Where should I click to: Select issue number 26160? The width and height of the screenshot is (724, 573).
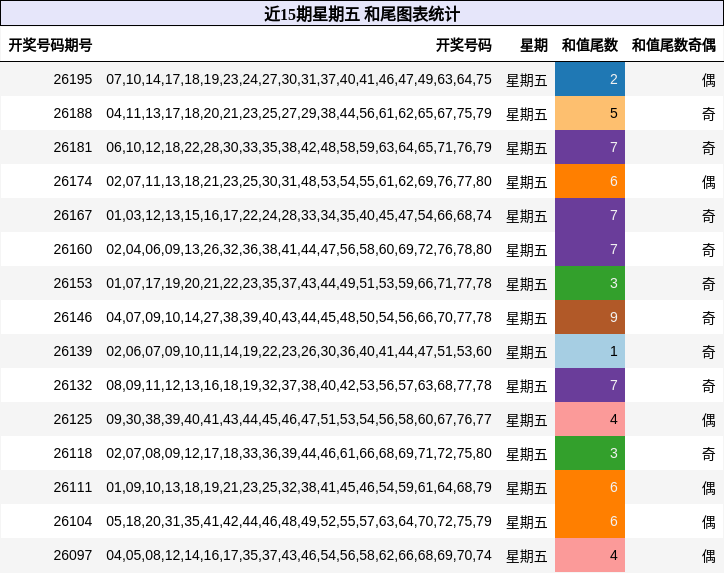73,249
